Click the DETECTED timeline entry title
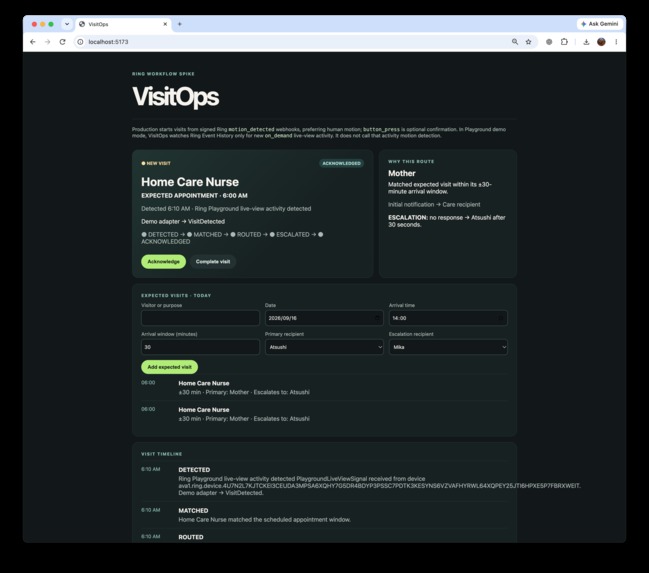649x573 pixels. coord(194,469)
